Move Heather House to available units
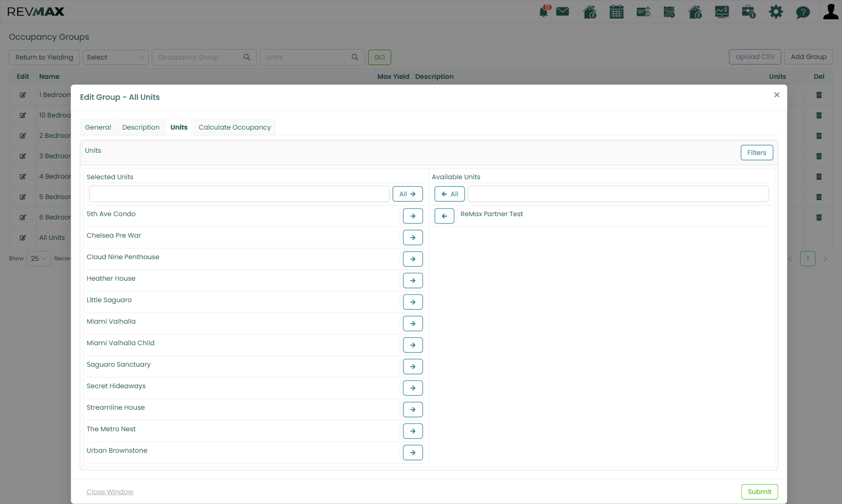 coord(413,281)
